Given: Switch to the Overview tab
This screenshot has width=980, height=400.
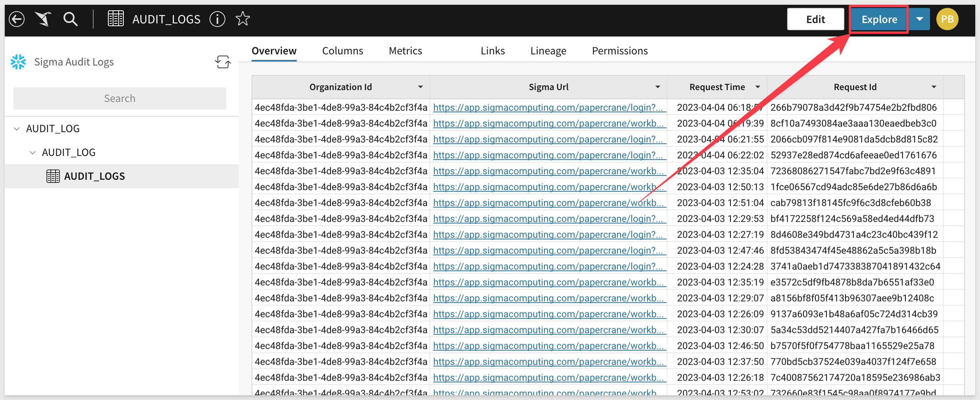Looking at the screenshot, I should [x=274, y=51].
